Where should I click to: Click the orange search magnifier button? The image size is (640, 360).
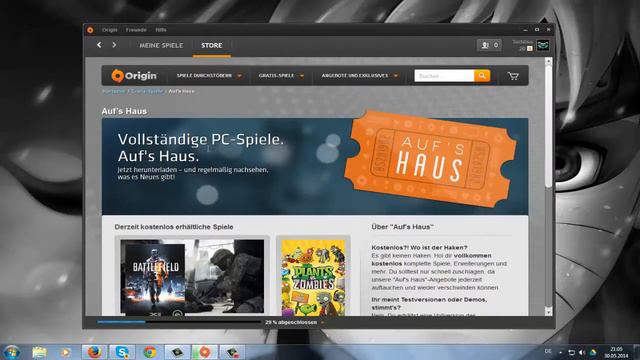click(x=482, y=76)
